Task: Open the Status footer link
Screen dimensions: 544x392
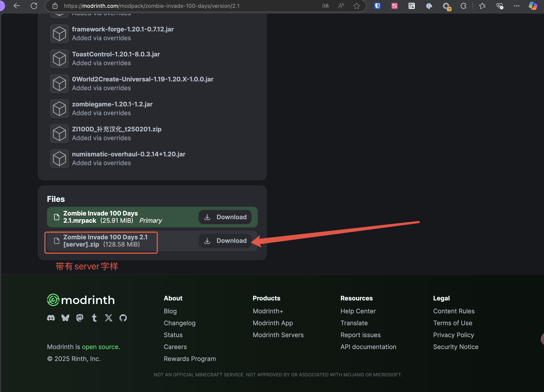Action: pyautogui.click(x=173, y=335)
